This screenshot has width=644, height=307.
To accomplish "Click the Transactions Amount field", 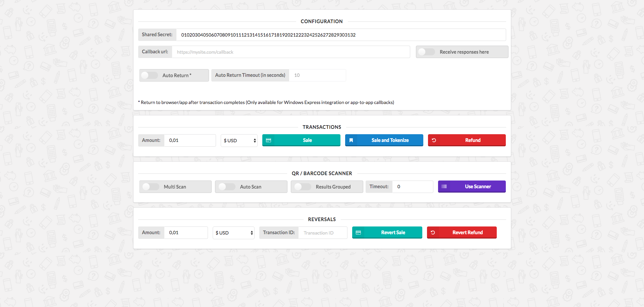I will pyautogui.click(x=190, y=140).
